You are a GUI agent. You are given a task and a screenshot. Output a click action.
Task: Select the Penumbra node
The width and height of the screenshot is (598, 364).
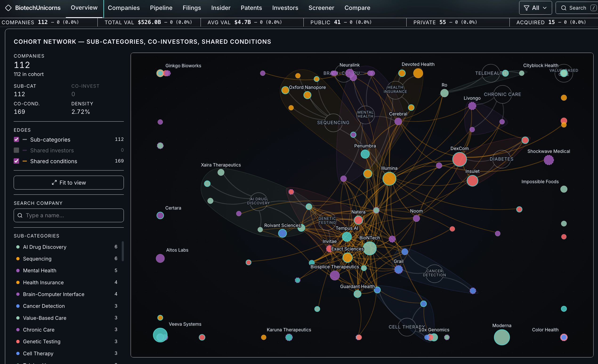pyautogui.click(x=365, y=154)
